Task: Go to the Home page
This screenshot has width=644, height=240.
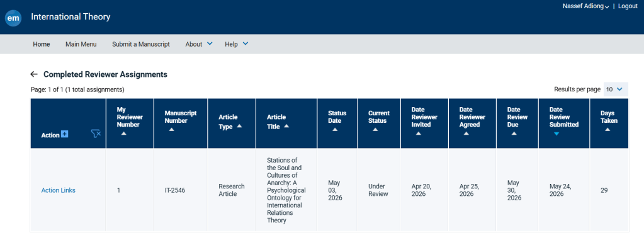Action: [42, 44]
